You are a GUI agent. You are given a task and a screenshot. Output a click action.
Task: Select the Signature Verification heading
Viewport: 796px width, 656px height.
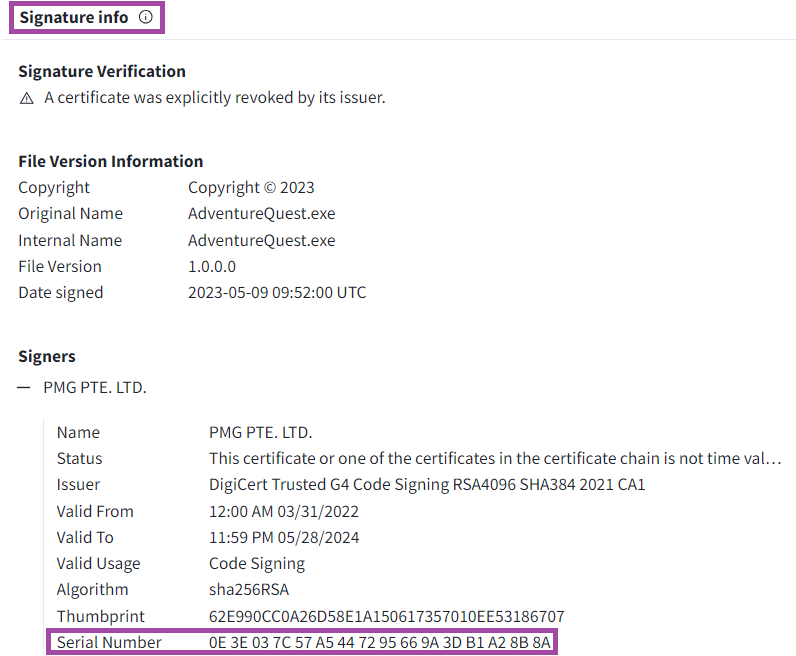pos(102,71)
